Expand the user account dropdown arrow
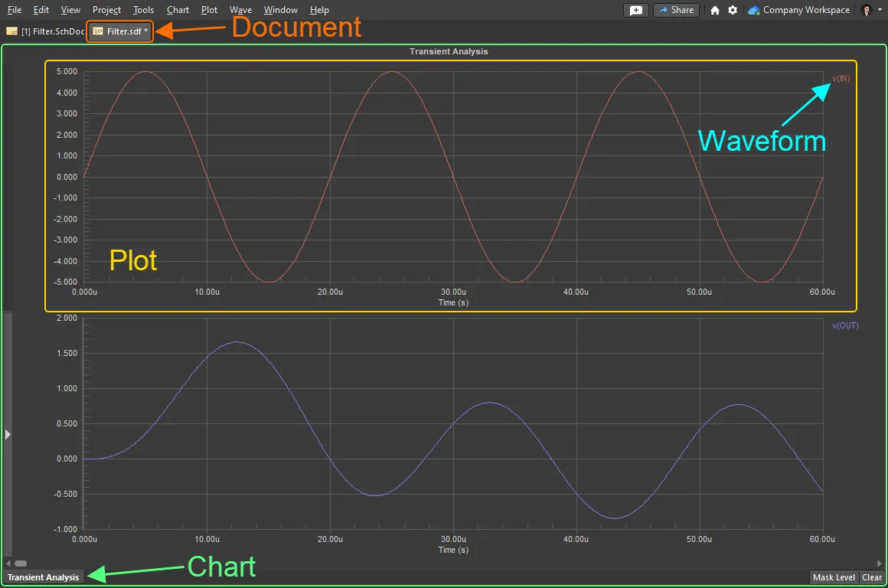The height and width of the screenshot is (588, 888). tap(880, 10)
